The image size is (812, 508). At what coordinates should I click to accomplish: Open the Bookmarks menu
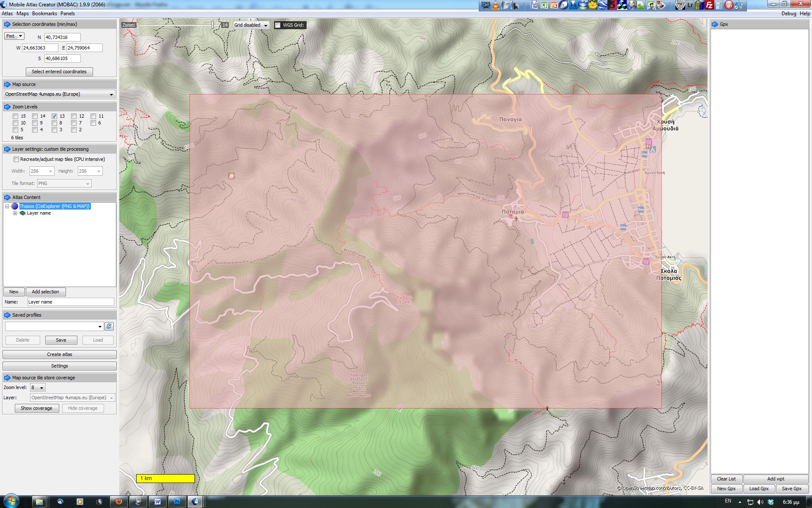[x=44, y=14]
